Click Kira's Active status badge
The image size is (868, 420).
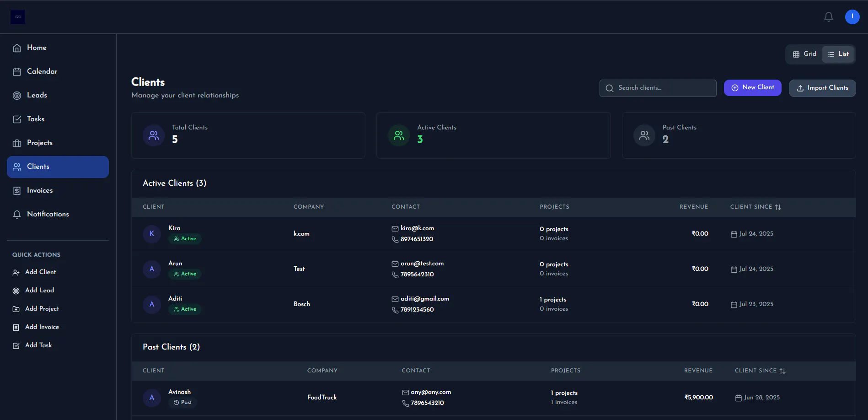point(185,239)
